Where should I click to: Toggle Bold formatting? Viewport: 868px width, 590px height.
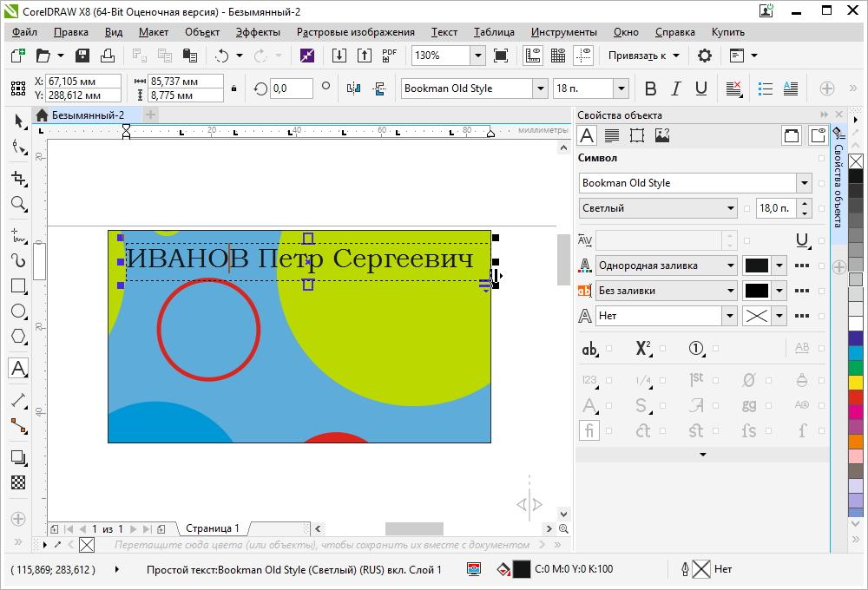pos(650,88)
